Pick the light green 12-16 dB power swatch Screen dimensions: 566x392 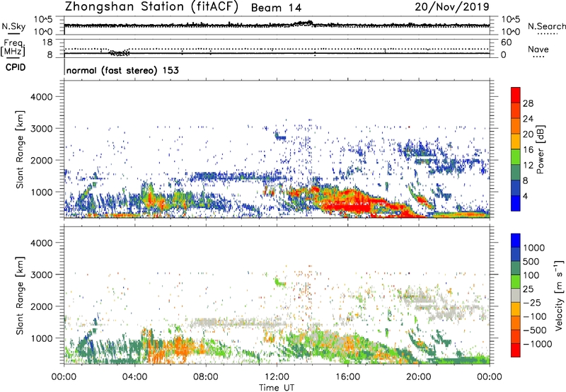516,157
